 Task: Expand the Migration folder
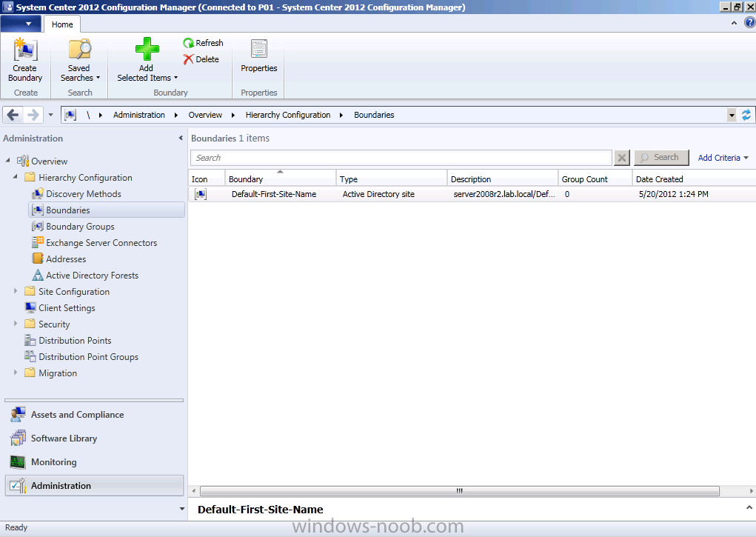[x=15, y=373]
